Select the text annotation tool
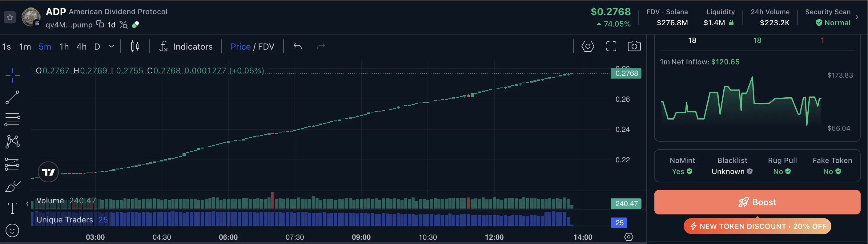This screenshot has height=244, width=868. click(13, 208)
